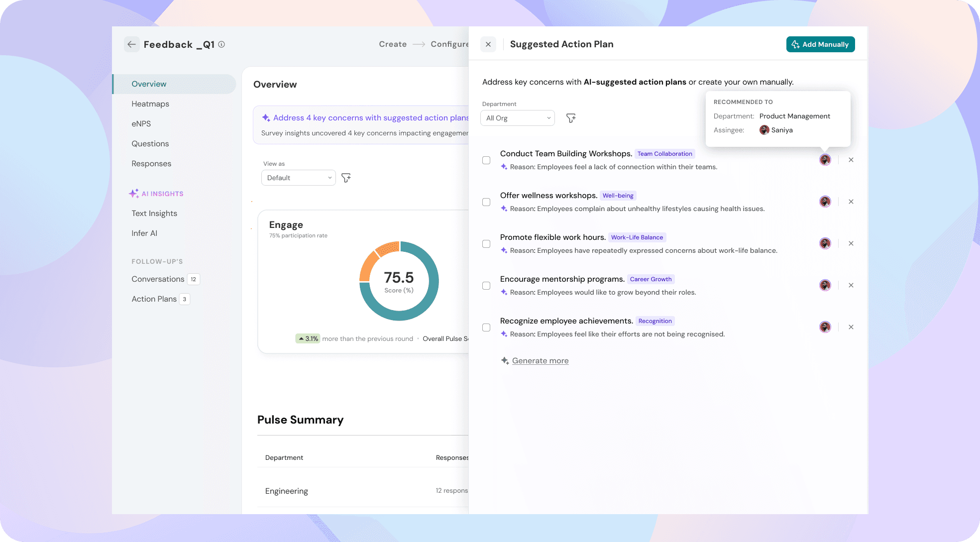Click the Promote flexible work hours title
The height and width of the screenshot is (542, 980).
[553, 237]
